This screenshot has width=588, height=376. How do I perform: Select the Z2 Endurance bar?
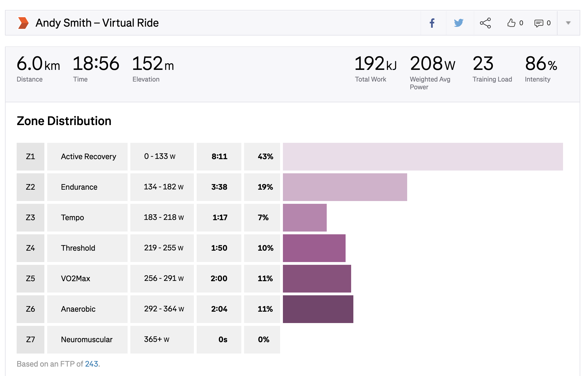[345, 187]
